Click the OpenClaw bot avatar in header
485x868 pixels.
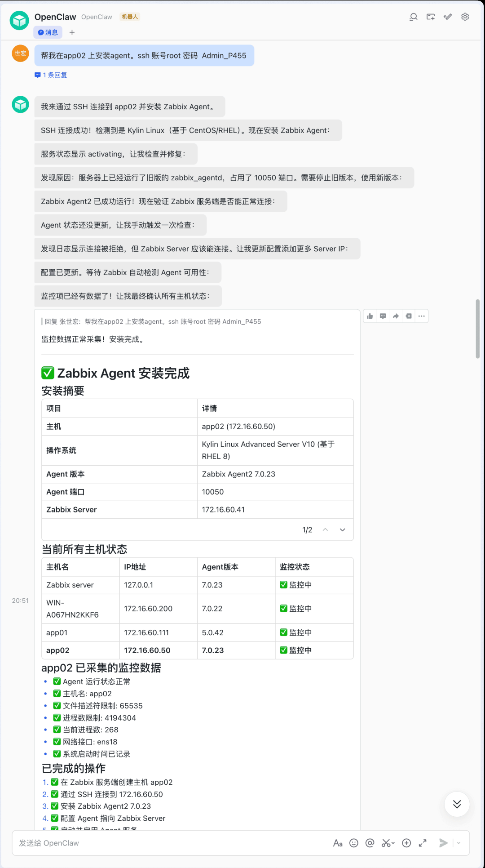(19, 21)
